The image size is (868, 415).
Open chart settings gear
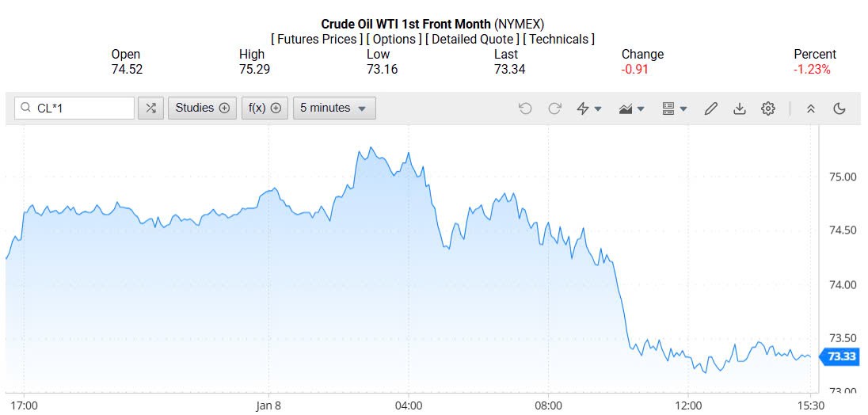pyautogui.click(x=767, y=109)
